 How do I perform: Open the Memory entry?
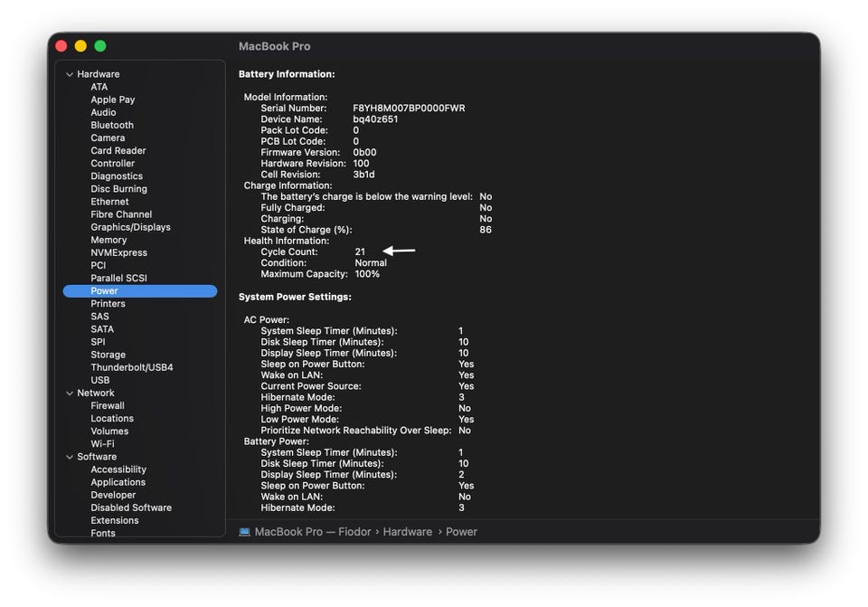108,240
